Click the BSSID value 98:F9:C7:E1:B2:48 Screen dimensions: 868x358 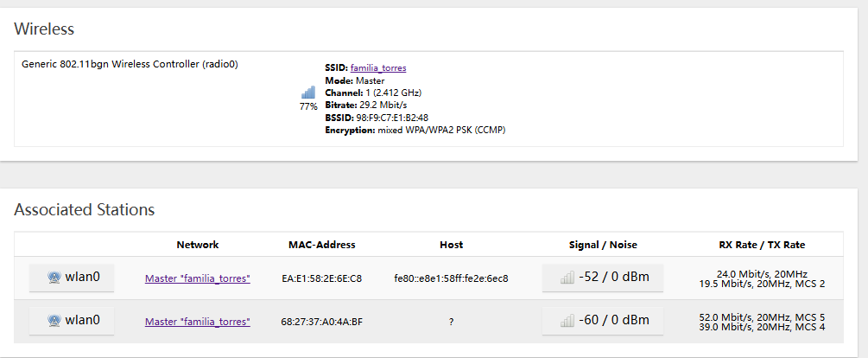pos(392,118)
